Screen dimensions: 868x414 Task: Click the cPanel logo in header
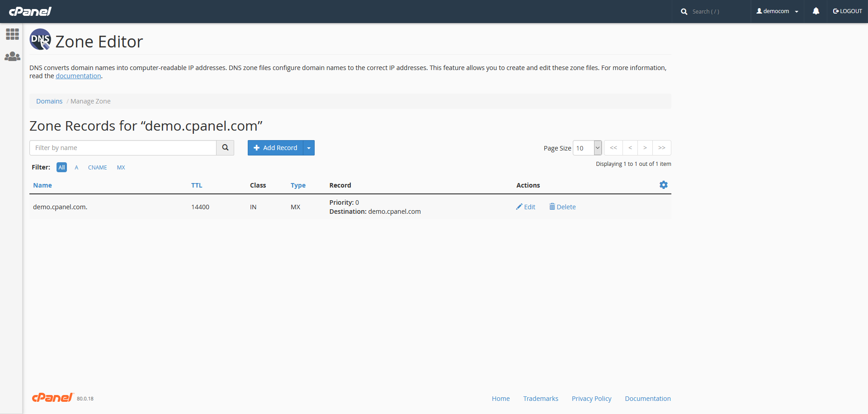click(x=30, y=11)
